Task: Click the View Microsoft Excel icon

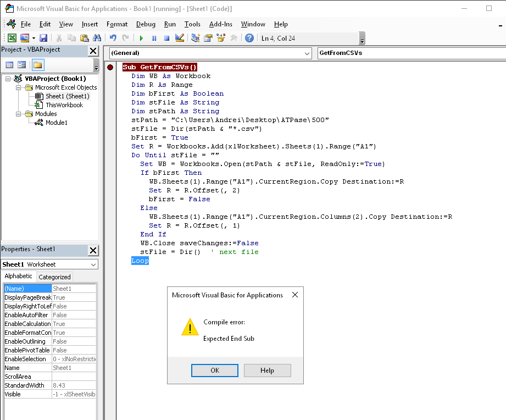Action: click(12, 38)
